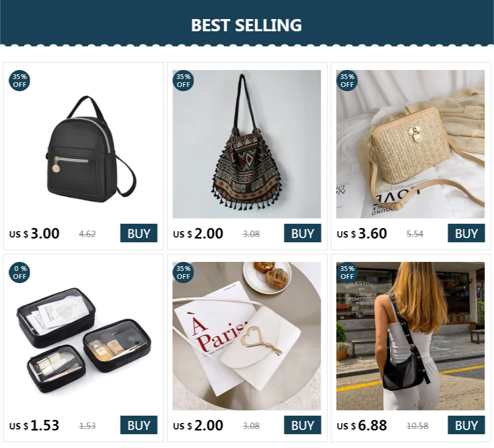This screenshot has height=448, width=494.
Task: Open the black mini backpack product image
Action: 83,144
